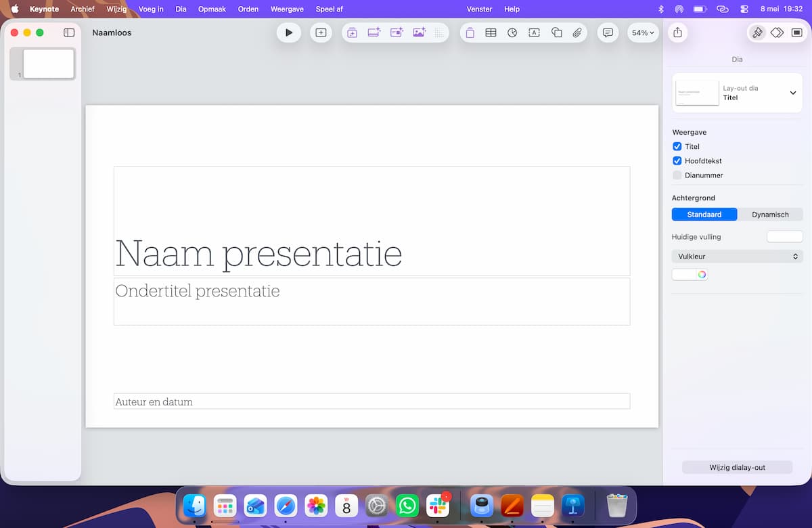
Task: Insert a text box from the toolbar
Action: [534, 32]
